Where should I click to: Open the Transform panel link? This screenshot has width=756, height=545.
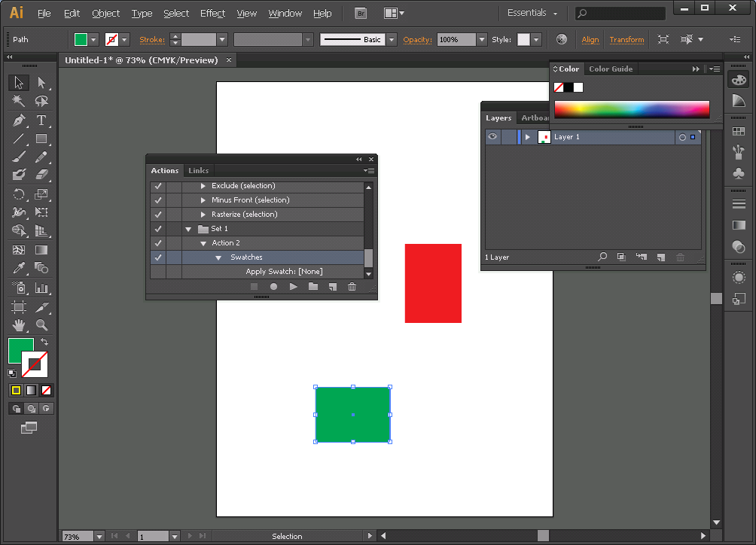click(626, 40)
